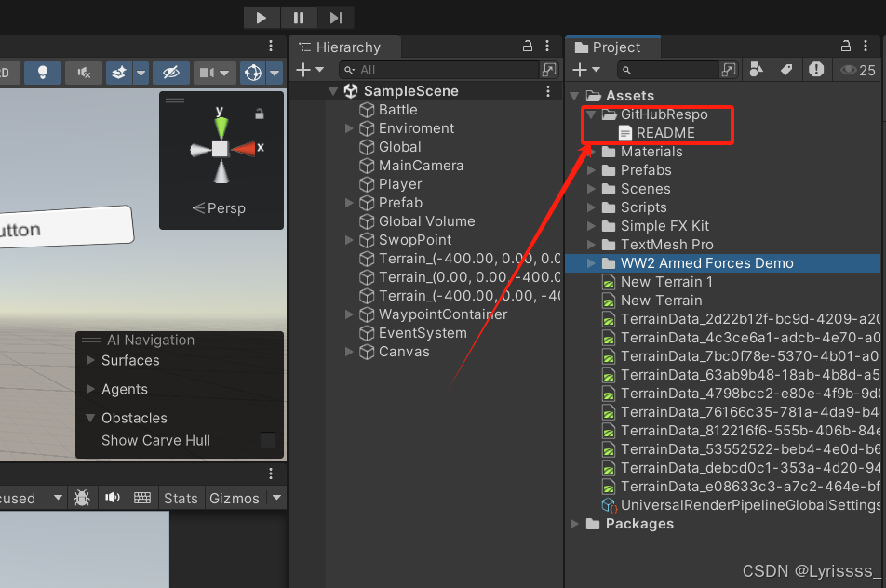Image resolution: width=886 pixels, height=588 pixels.
Task: Open gizmos globe dropdown arrow
Action: [275, 73]
